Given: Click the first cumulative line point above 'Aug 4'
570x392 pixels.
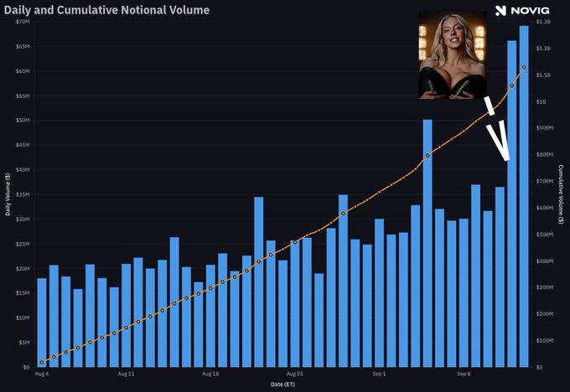Looking at the screenshot, I should [42, 362].
